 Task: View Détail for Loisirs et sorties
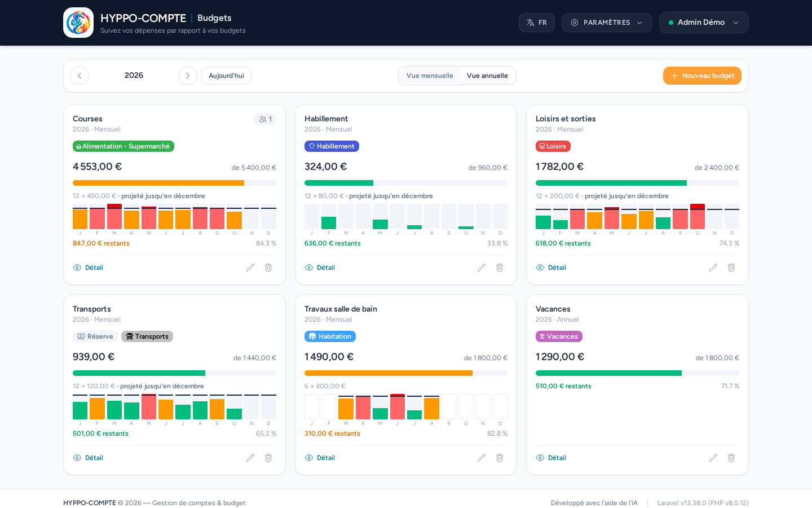(x=551, y=268)
